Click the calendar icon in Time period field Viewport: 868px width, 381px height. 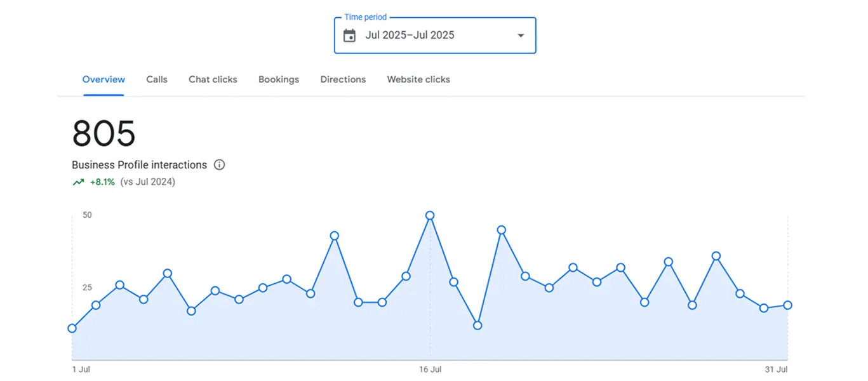point(349,36)
